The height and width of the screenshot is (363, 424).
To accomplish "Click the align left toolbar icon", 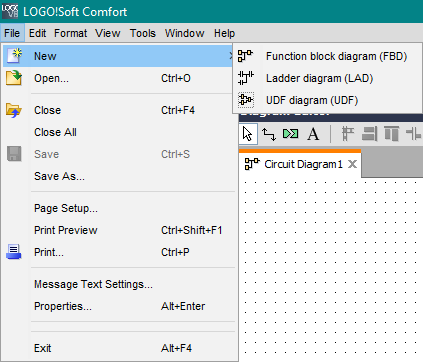I will (x=348, y=134).
